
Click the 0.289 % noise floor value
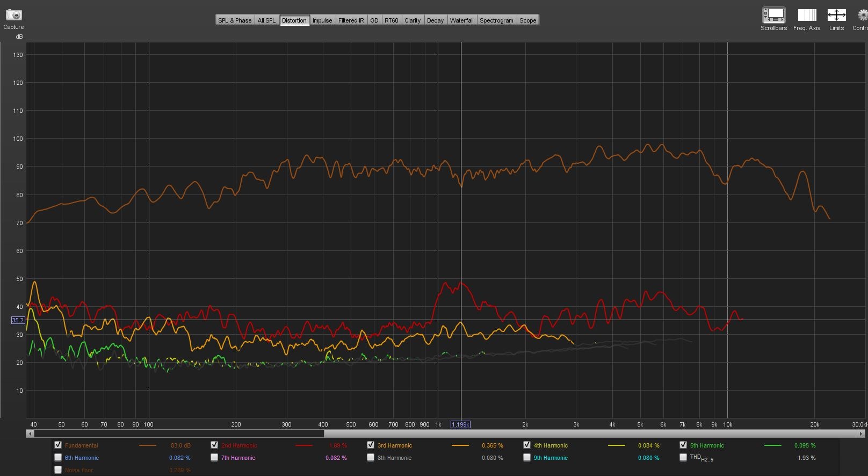tap(180, 470)
